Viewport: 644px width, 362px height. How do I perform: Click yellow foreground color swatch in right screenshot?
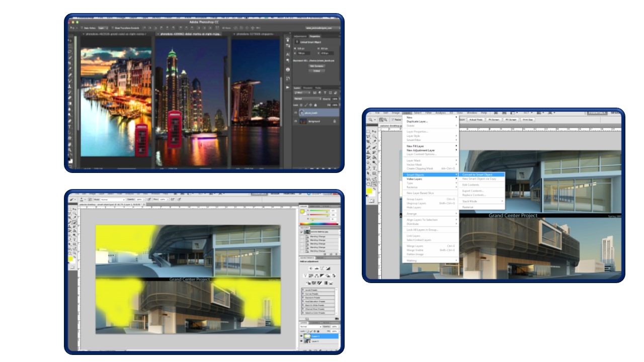[369, 191]
